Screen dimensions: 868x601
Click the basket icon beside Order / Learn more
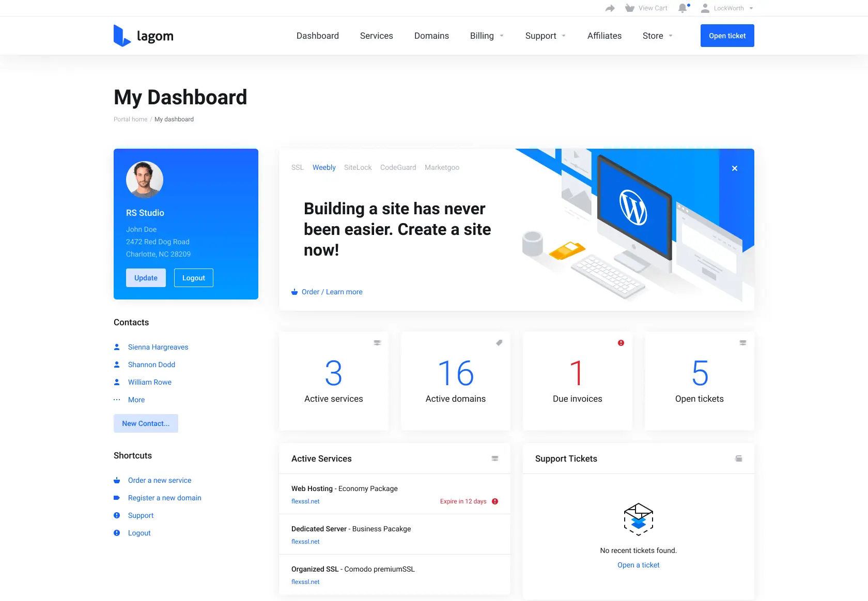[295, 292]
